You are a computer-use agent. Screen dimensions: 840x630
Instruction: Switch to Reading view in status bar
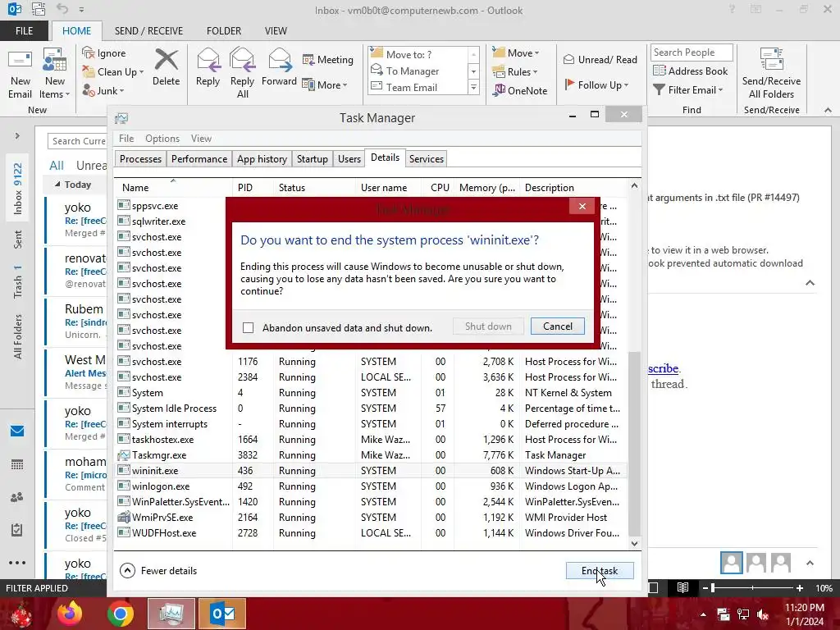[682, 587]
